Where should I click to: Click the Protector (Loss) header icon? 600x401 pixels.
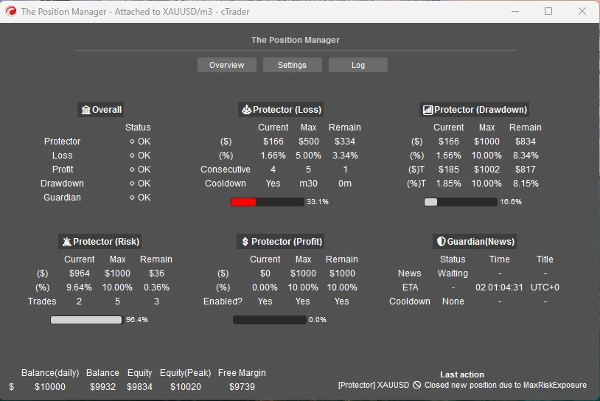(246, 110)
